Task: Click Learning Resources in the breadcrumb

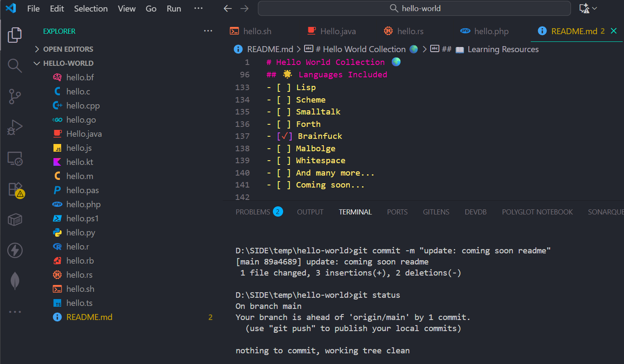Action: tap(503, 50)
